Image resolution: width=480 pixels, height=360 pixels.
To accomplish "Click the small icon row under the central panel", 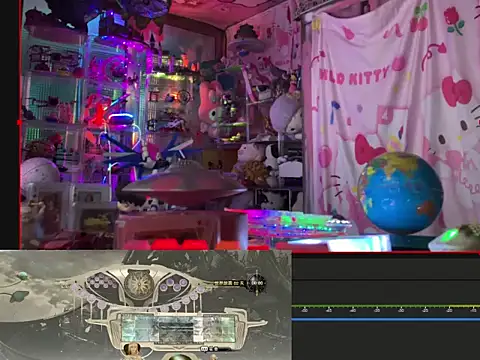I will [209, 349].
